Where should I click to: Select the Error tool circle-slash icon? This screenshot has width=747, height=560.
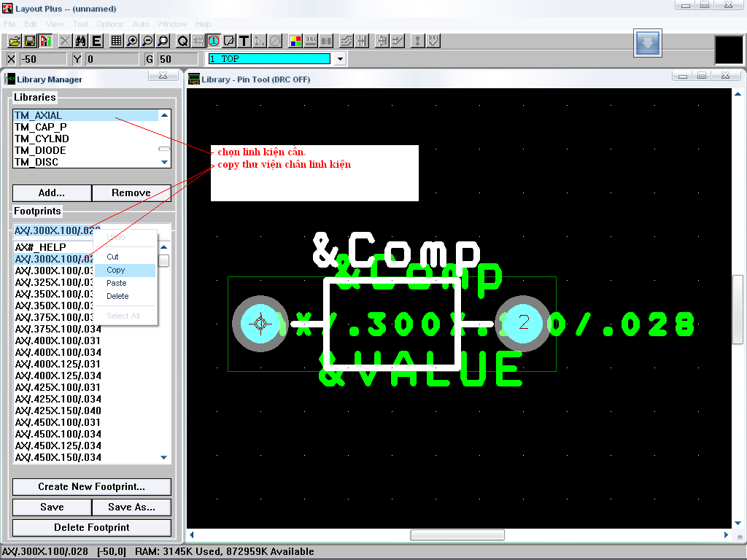(x=275, y=42)
